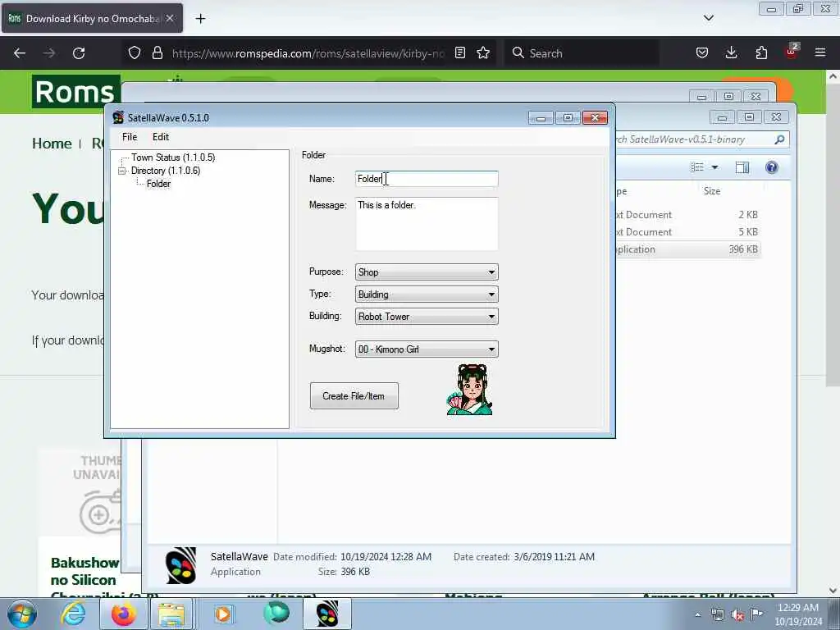Open Action Center flag tray icon
The image size is (840, 630).
click(x=756, y=614)
